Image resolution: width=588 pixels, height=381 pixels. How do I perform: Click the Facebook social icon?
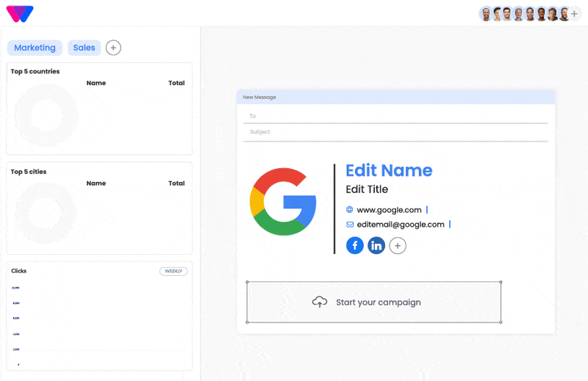[355, 246]
